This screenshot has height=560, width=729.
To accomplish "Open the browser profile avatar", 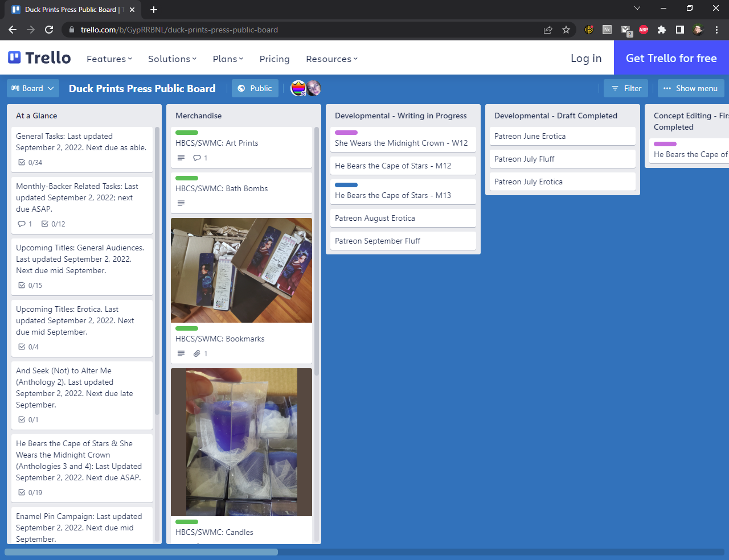I will click(x=698, y=30).
